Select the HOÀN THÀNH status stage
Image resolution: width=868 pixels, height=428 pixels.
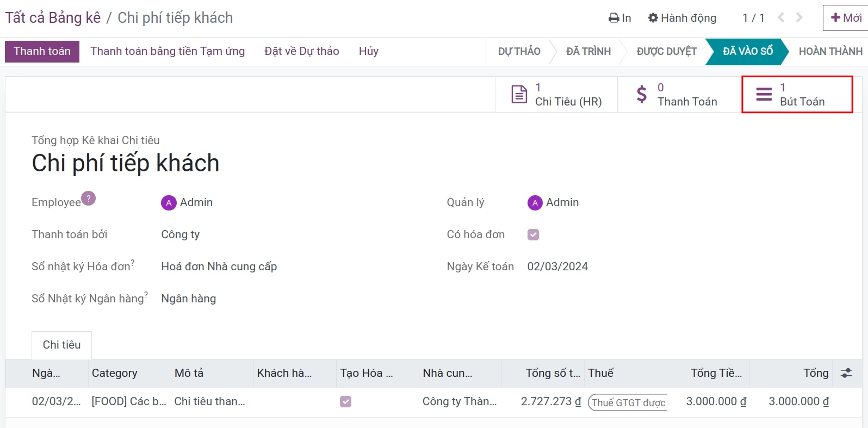(830, 51)
